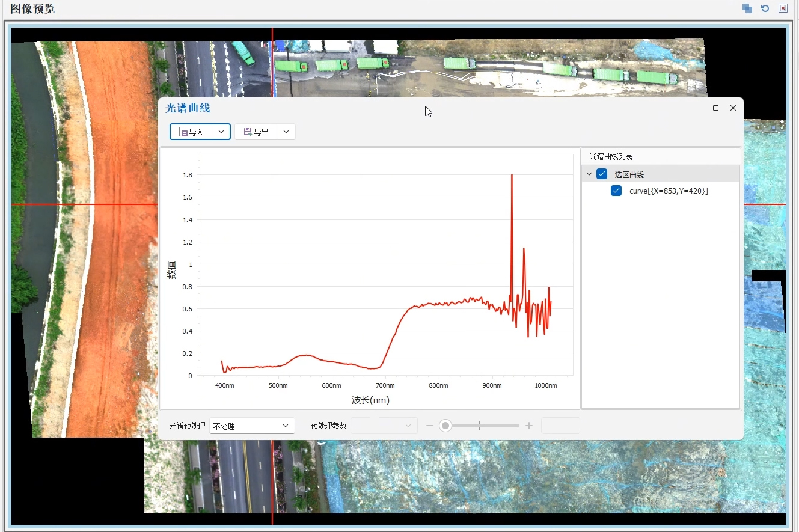Viewport: 799px width, 532px height.
Task: Click the 导入 import button
Action: (191, 132)
